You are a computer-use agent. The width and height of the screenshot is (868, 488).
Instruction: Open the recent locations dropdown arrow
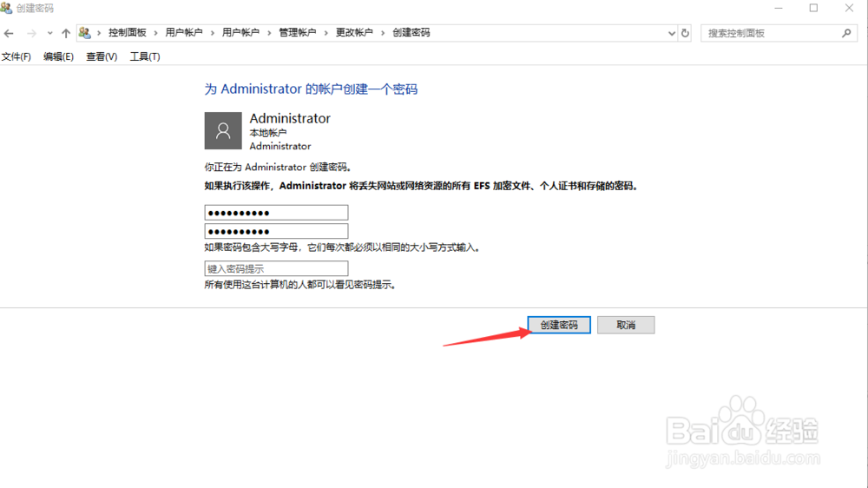pos(49,33)
